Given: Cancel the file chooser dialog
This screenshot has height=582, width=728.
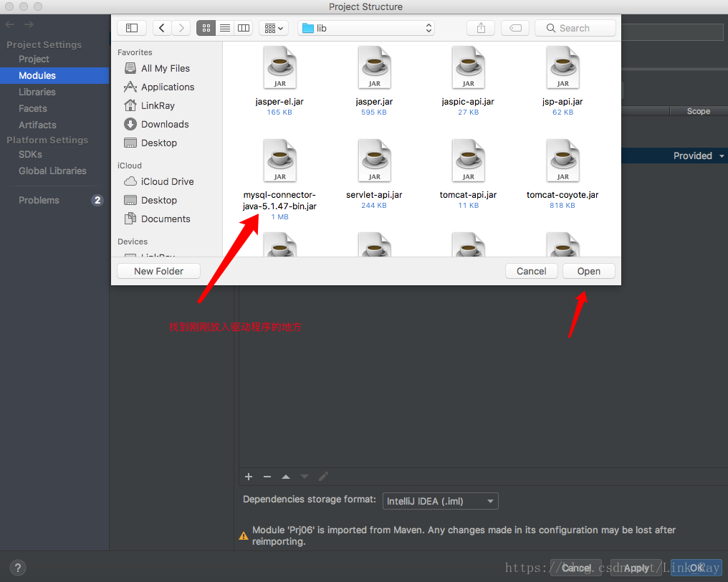Looking at the screenshot, I should (531, 271).
